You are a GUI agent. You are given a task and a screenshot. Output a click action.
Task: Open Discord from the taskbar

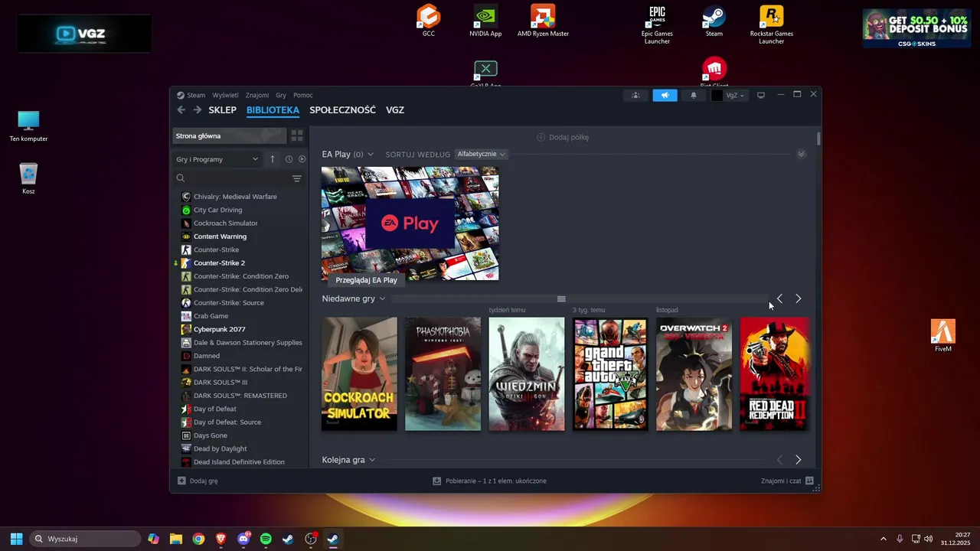[x=243, y=539]
